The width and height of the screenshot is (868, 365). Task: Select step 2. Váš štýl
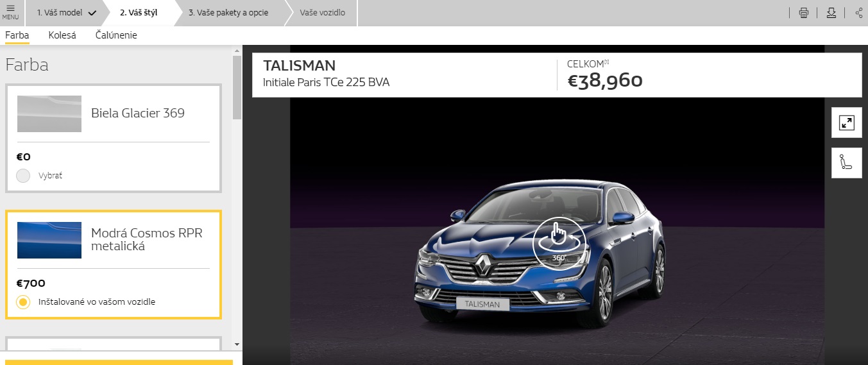(139, 12)
